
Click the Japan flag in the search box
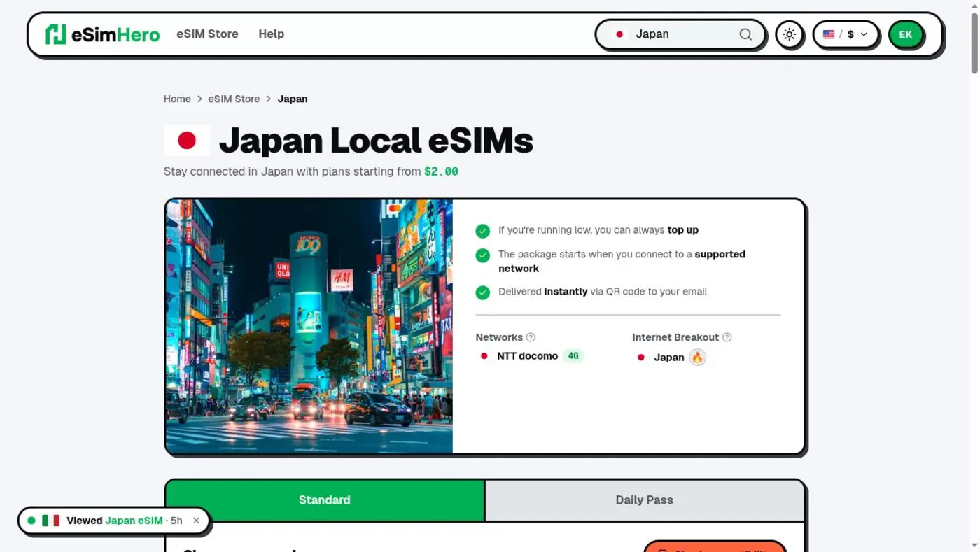click(619, 34)
